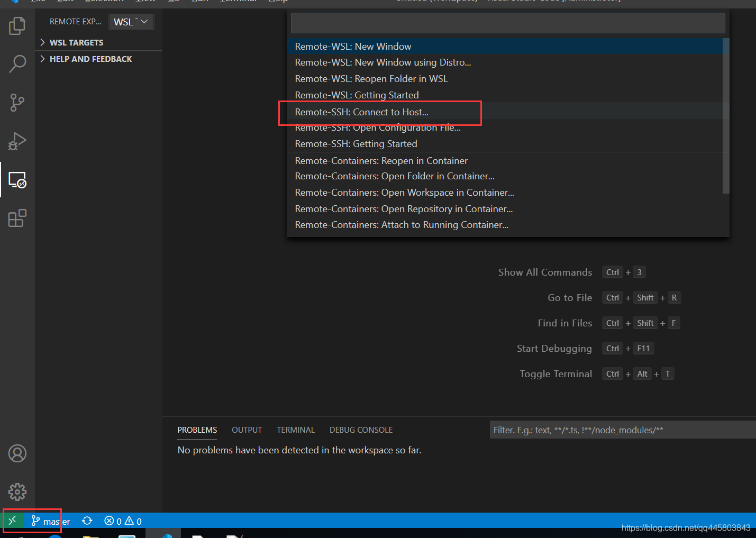This screenshot has height=538, width=756.
Task: Open the Manage gear menu
Action: point(17,492)
